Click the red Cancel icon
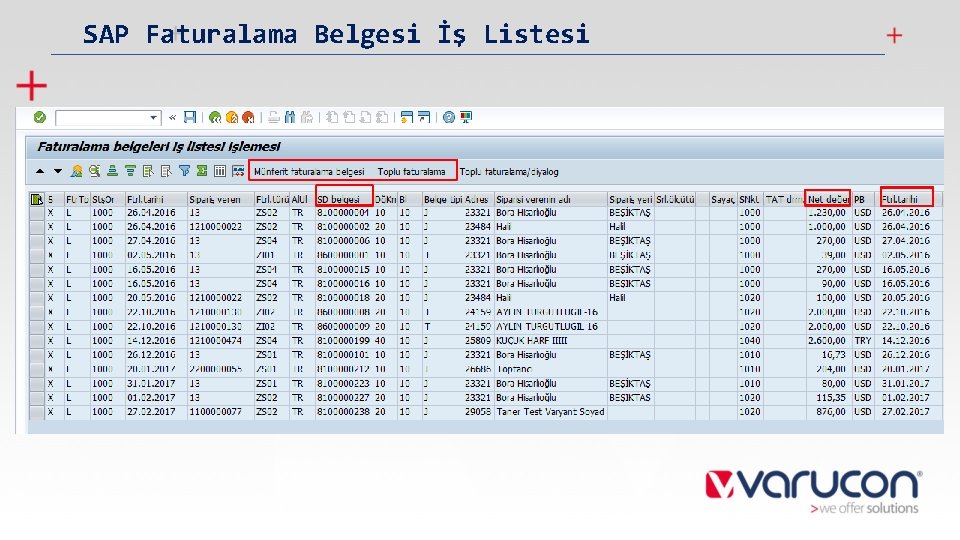Screen dimensions: 960x540 click(x=248, y=117)
